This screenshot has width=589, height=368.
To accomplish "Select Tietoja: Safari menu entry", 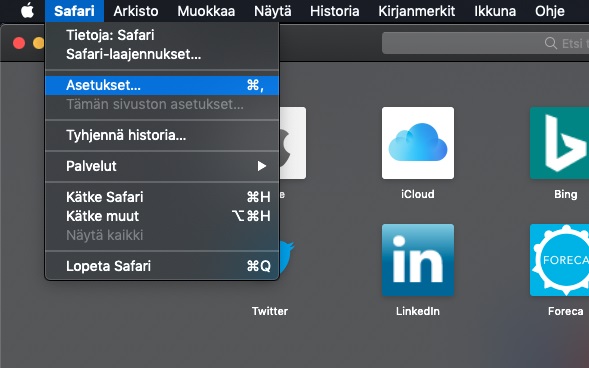I will tap(162, 35).
